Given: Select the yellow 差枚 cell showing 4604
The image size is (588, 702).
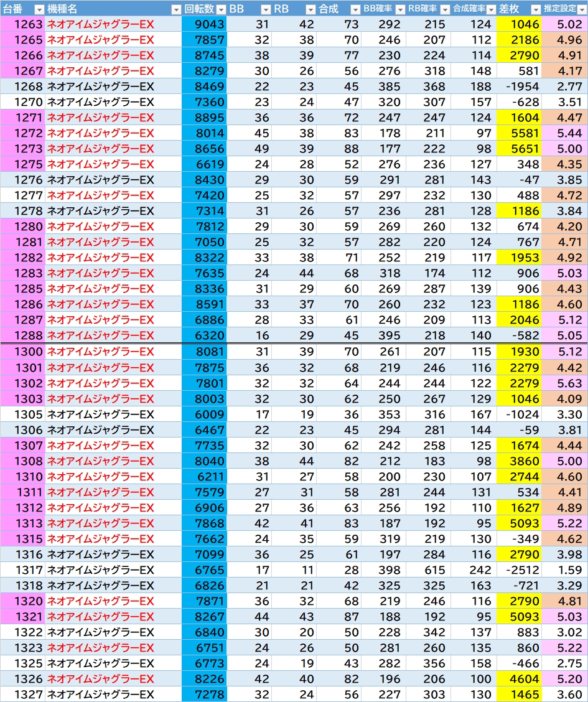Looking at the screenshot, I should pos(519,679).
